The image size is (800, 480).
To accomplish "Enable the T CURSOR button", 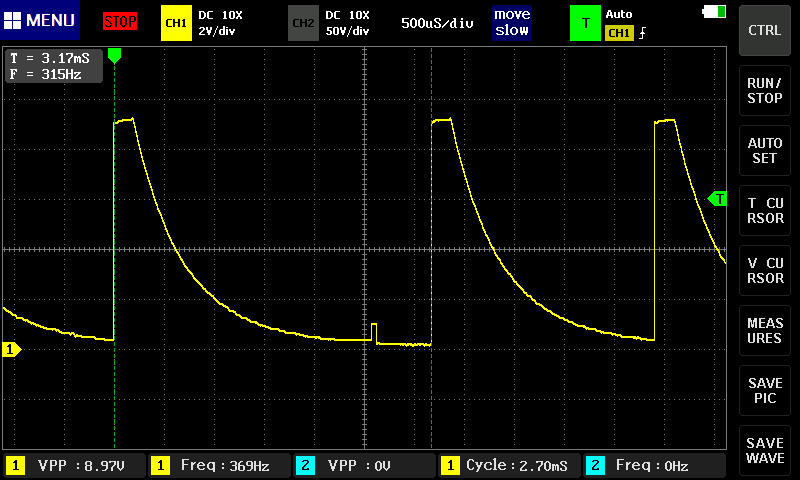I will pos(765,211).
